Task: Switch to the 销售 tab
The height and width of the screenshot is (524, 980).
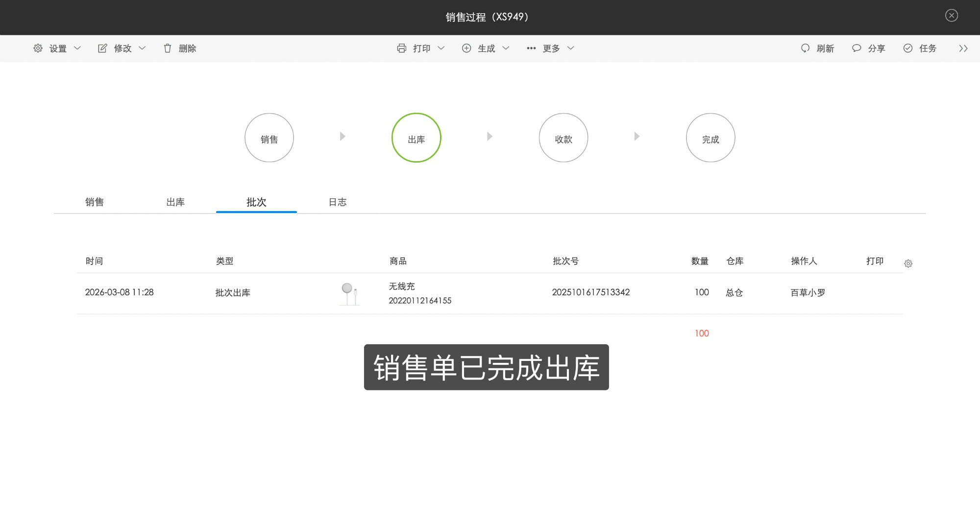Action: 95,202
